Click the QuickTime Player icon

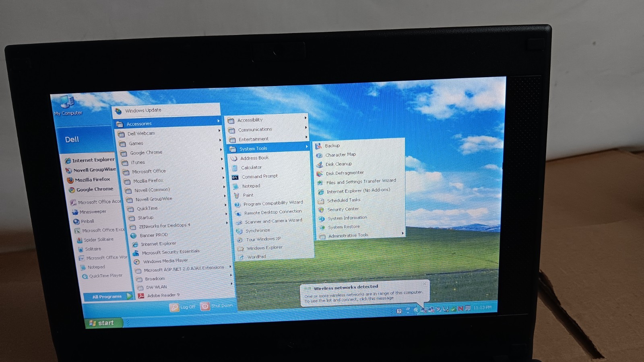click(x=85, y=276)
